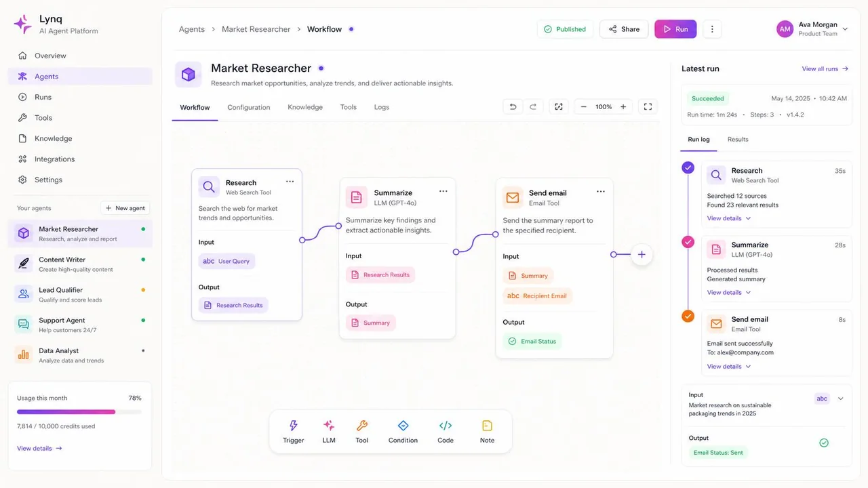The image size is (868, 488).
Task: Open Runs in the sidebar
Action: click(80, 97)
